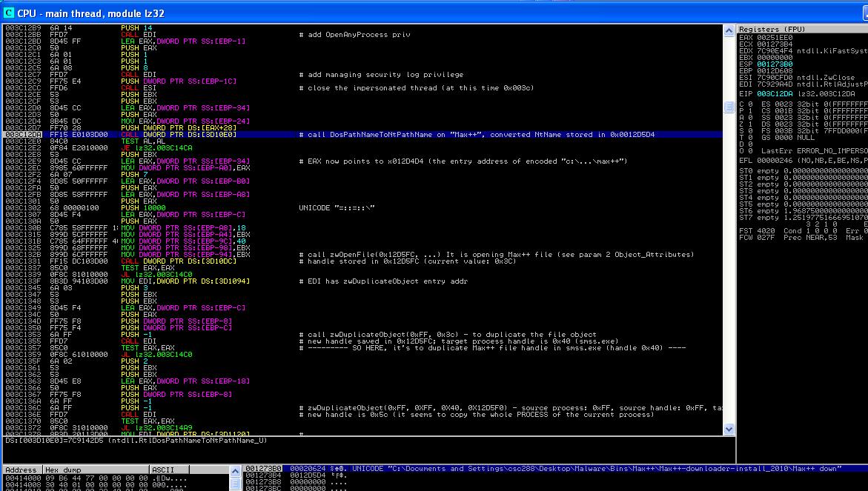The width and height of the screenshot is (868, 491).
Task: Click the comment 'call zwDuplicateObject(0xFF, 0x3c)'
Action: 448,335
